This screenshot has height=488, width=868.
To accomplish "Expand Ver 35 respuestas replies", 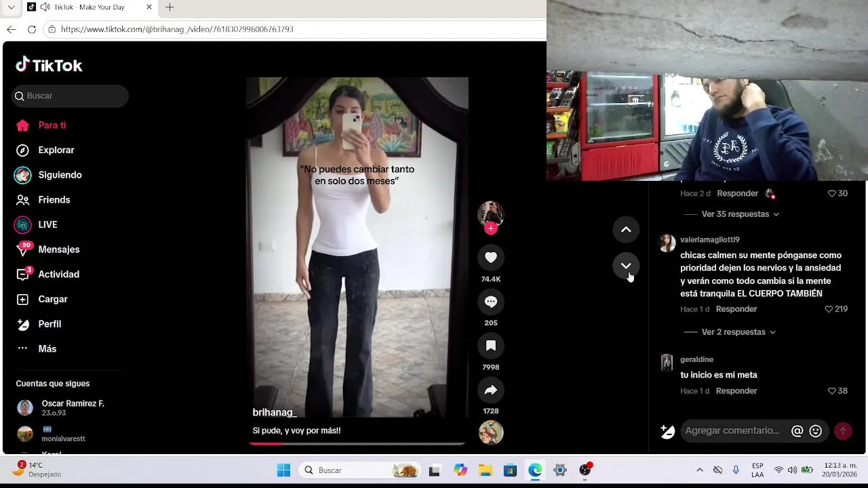I will 740,214.
